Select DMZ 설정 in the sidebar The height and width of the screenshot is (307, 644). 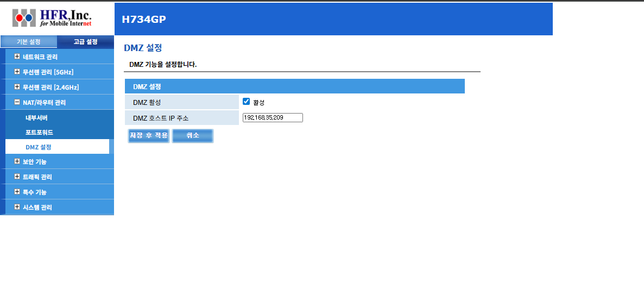point(39,147)
